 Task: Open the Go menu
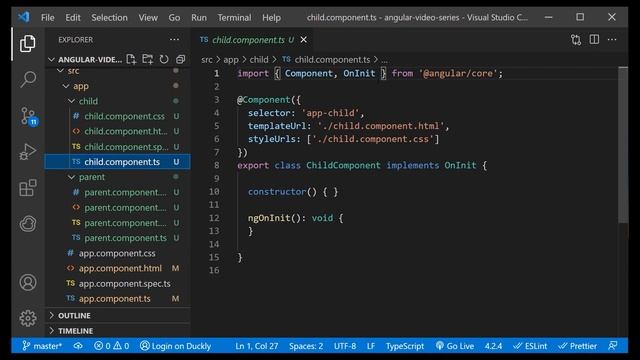174,18
